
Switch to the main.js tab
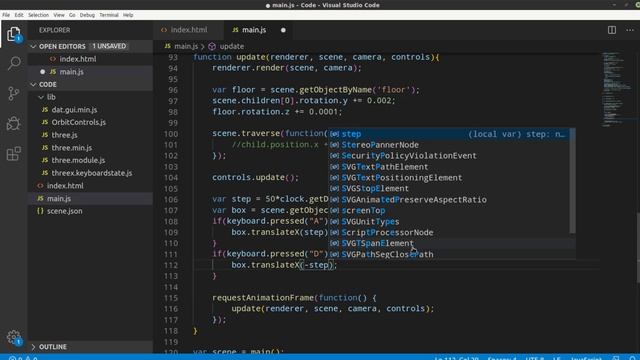(x=260, y=30)
